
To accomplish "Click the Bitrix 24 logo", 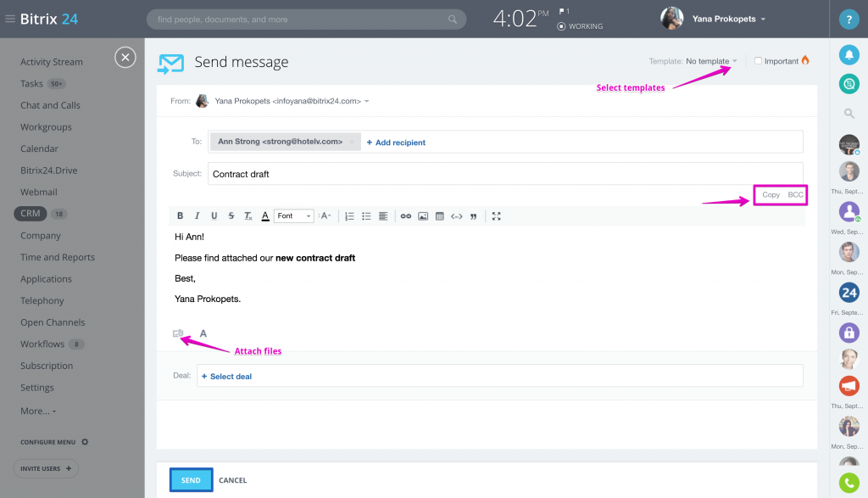I will point(49,19).
